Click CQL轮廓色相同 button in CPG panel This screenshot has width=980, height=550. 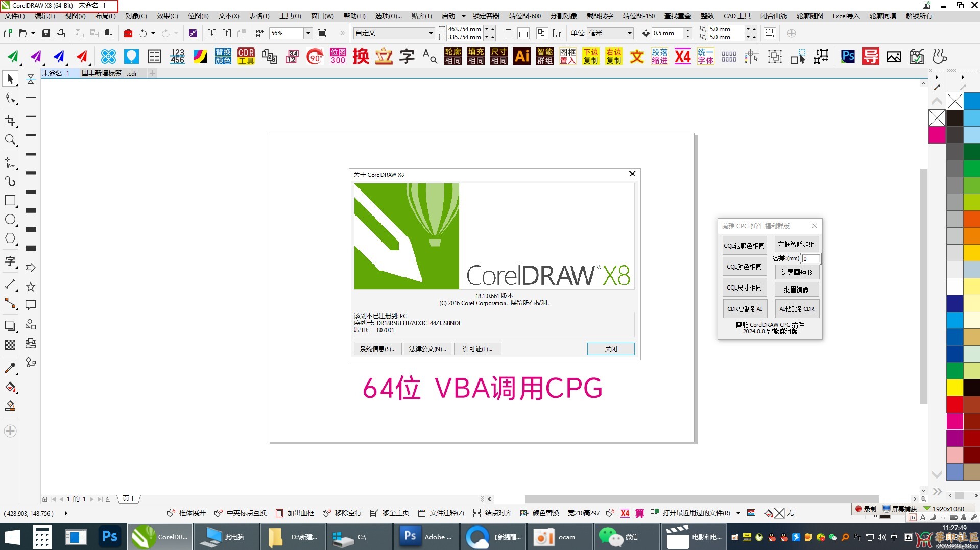pos(744,246)
